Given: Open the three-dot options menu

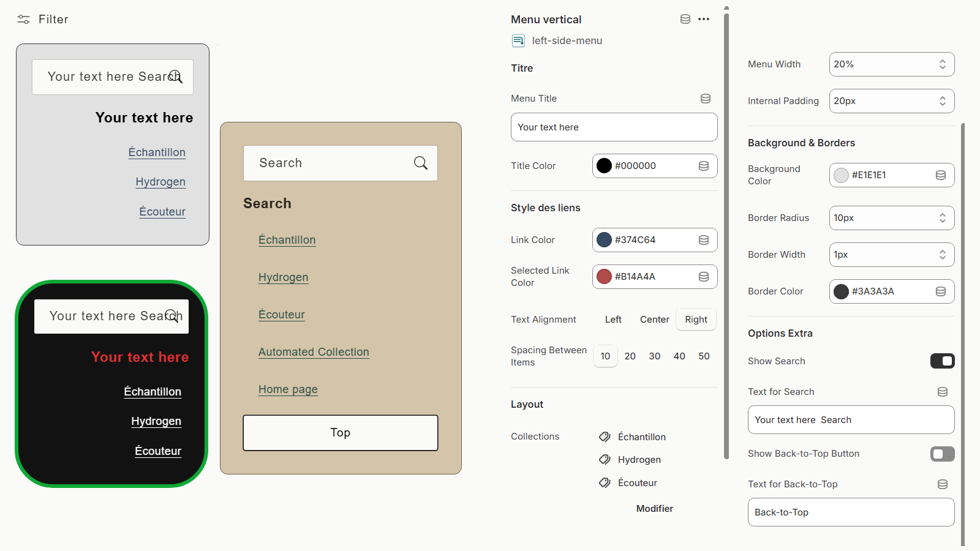Looking at the screenshot, I should click(703, 19).
